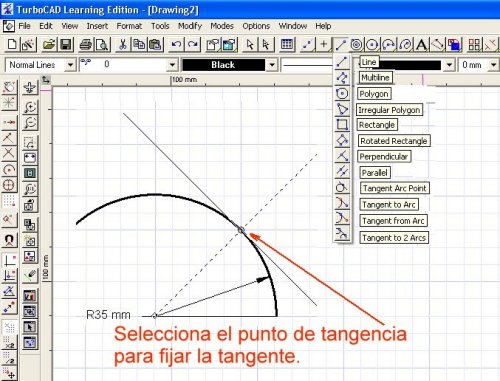This screenshot has width=500, height=381.
Task: Pick the Tangent to Arc tool icon
Action: (x=342, y=203)
